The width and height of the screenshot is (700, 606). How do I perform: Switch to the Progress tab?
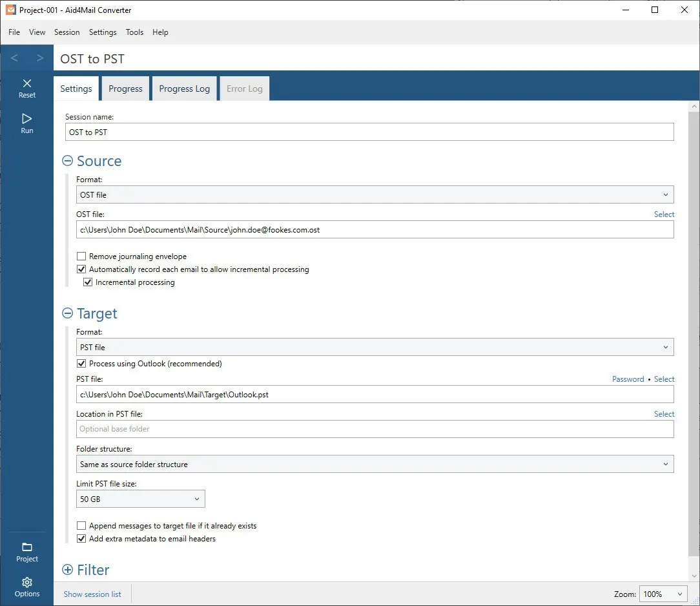(x=125, y=89)
